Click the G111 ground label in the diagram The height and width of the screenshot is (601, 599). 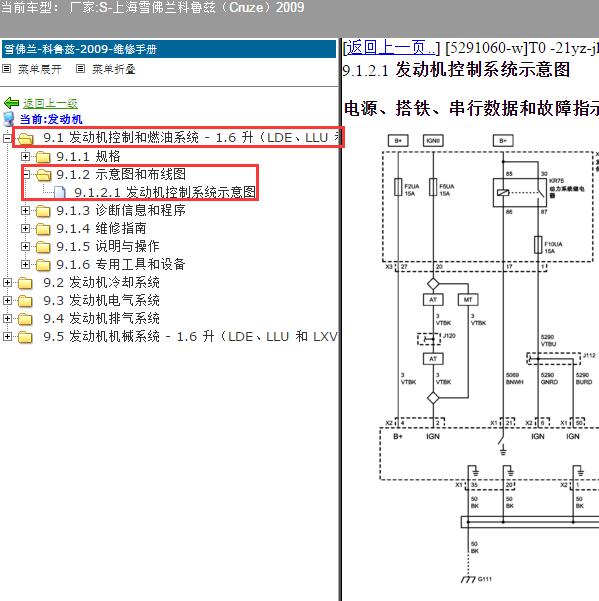point(485,579)
